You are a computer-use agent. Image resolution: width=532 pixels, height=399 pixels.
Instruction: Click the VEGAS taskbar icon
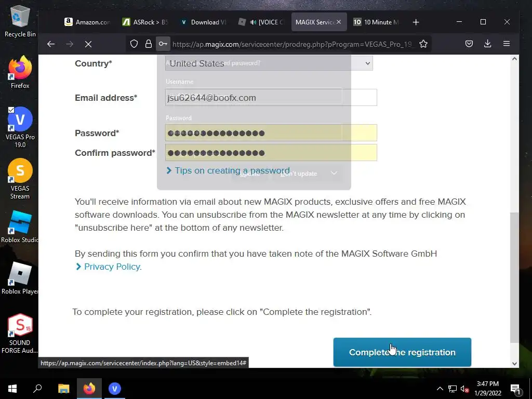point(115,389)
